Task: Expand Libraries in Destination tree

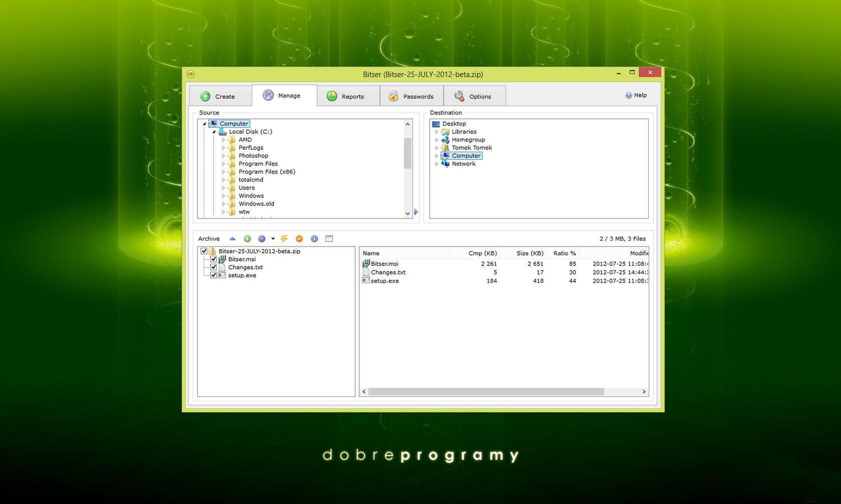Action: 437,132
